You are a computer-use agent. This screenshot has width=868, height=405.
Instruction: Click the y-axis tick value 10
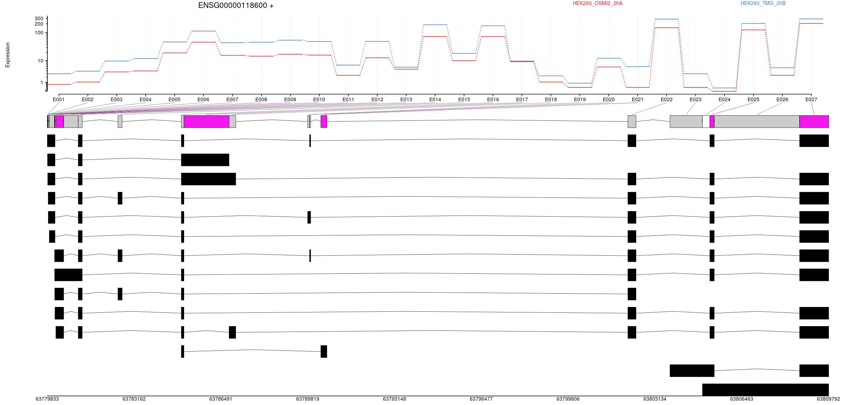click(x=41, y=61)
